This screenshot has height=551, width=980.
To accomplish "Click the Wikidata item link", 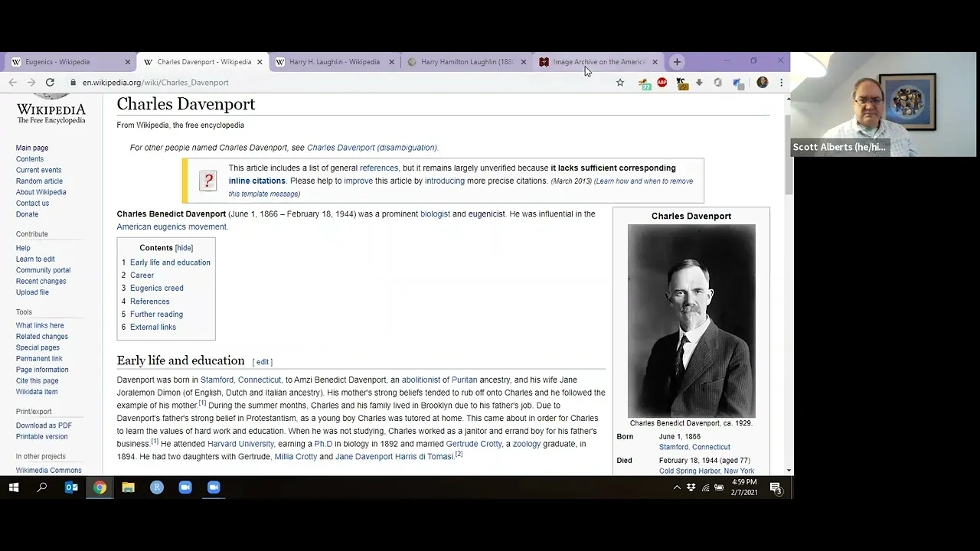I will point(37,392).
